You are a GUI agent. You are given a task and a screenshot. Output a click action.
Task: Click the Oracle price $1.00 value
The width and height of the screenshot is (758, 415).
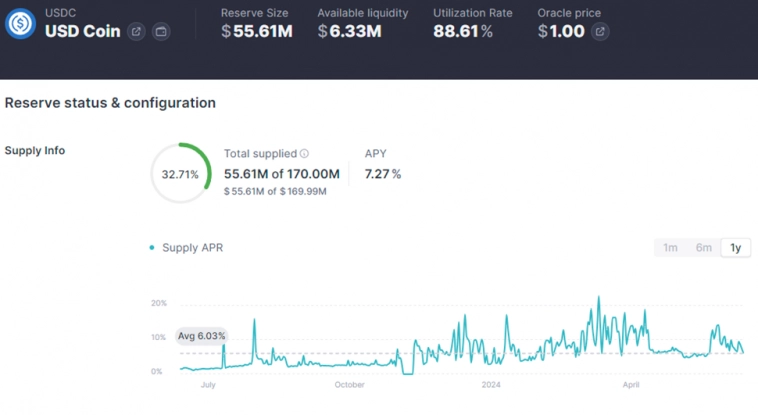pyautogui.click(x=560, y=32)
